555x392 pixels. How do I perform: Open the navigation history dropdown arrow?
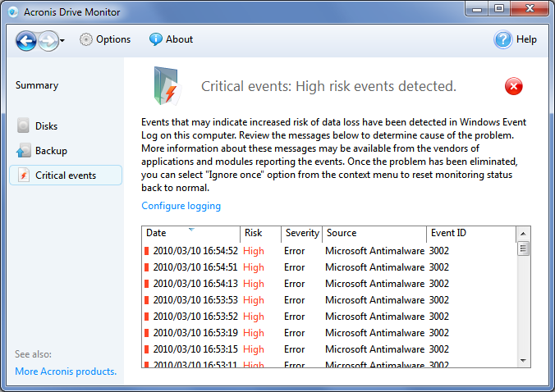pyautogui.click(x=62, y=41)
